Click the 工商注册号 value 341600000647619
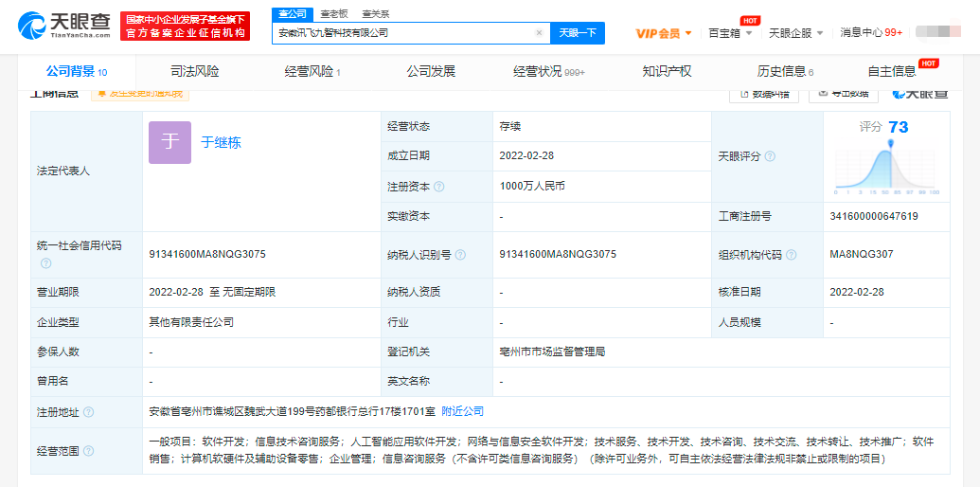The height and width of the screenshot is (487, 980). click(874, 217)
